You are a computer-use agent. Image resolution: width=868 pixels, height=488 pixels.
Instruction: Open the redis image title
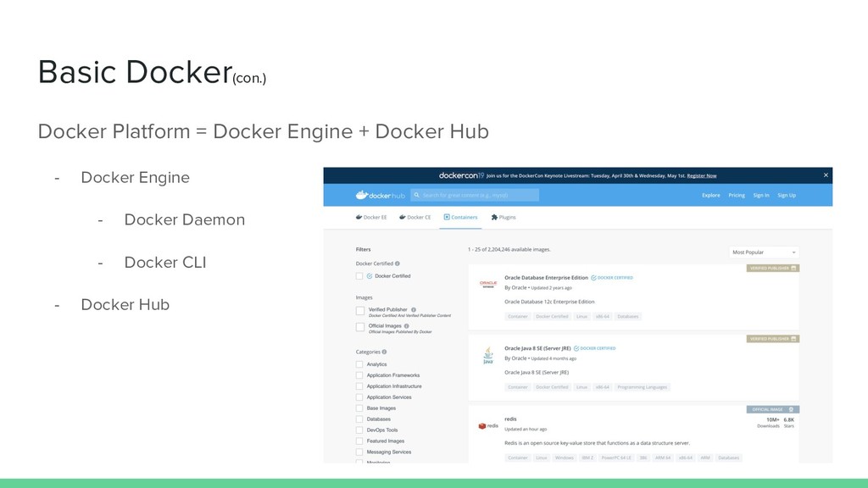(x=510, y=419)
